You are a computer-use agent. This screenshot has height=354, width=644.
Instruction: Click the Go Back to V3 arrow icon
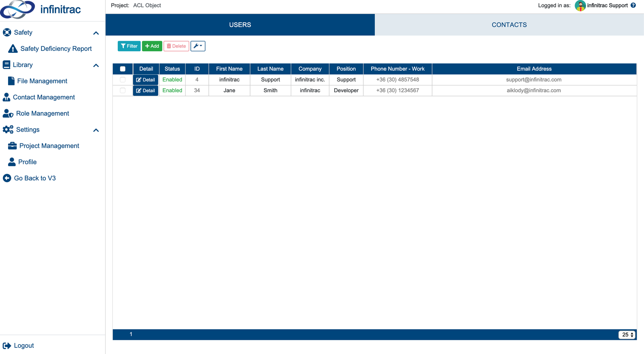[x=7, y=178]
